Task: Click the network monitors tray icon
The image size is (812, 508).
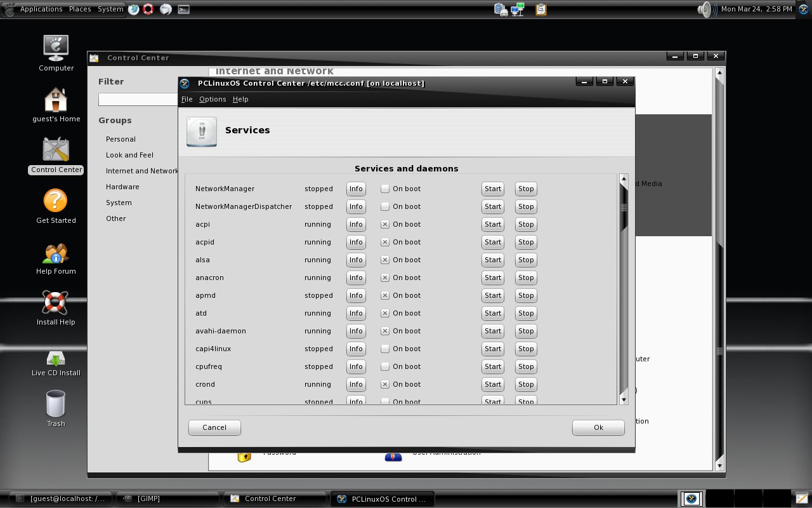Action: (x=518, y=10)
